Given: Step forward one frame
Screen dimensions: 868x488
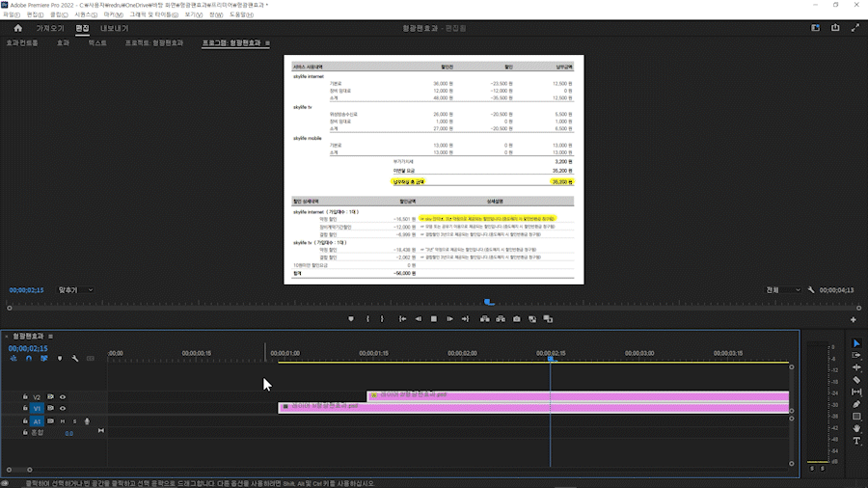Looking at the screenshot, I should click(449, 319).
